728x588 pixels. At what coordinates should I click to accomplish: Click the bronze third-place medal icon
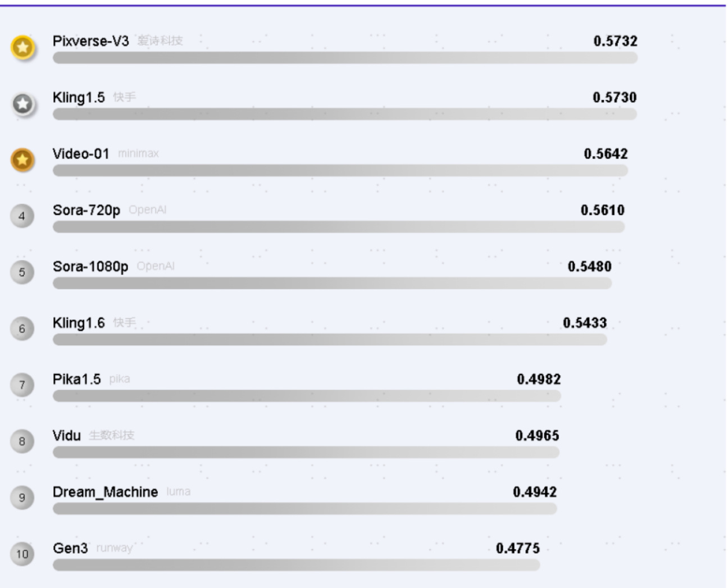(x=22, y=160)
